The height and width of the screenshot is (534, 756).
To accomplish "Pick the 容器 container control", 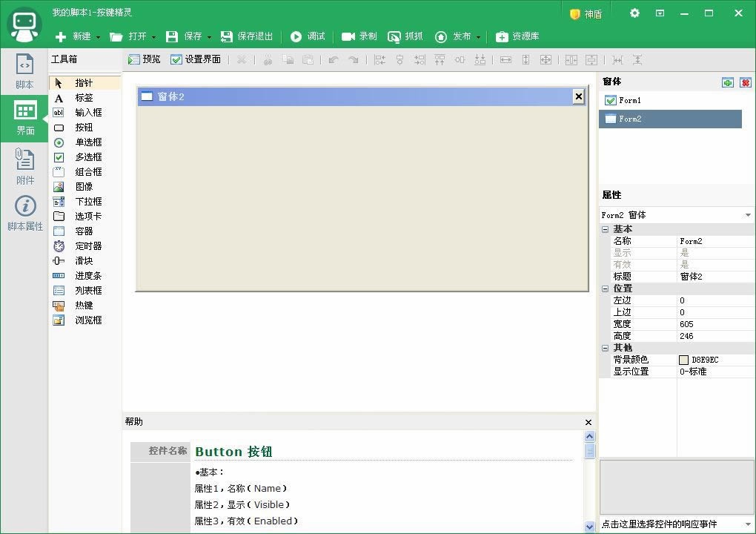I will click(x=84, y=231).
